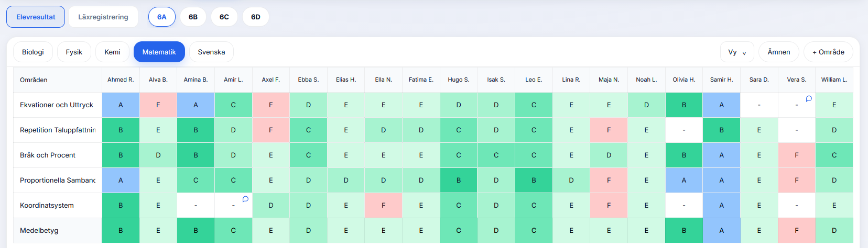The image size is (868, 248).
Task: Click Ella N. column header
Action: (384, 80)
